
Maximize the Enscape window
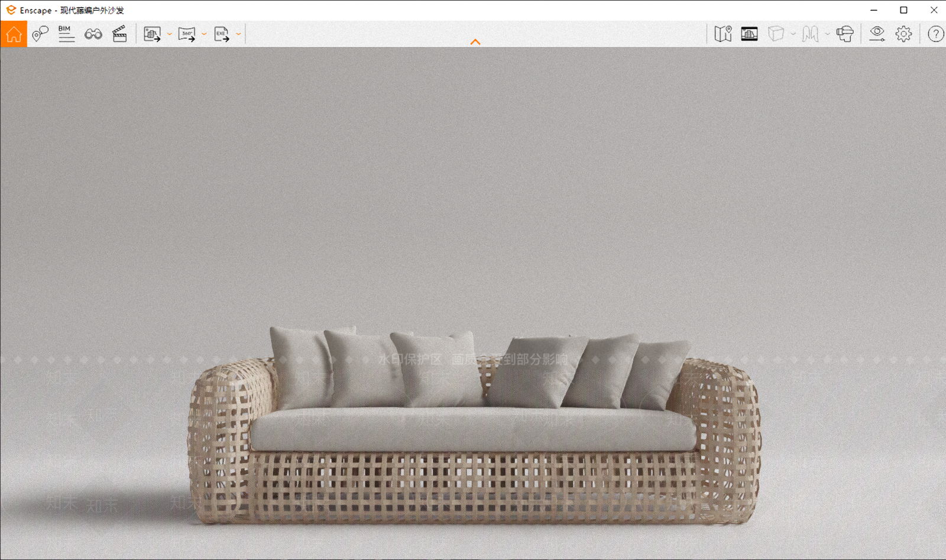pos(903,10)
